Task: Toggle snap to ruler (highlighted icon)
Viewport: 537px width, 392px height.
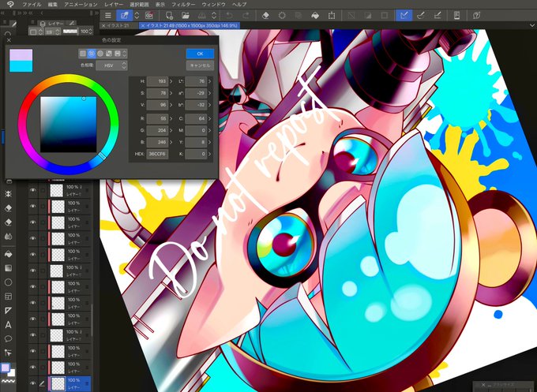Action: 404,16
